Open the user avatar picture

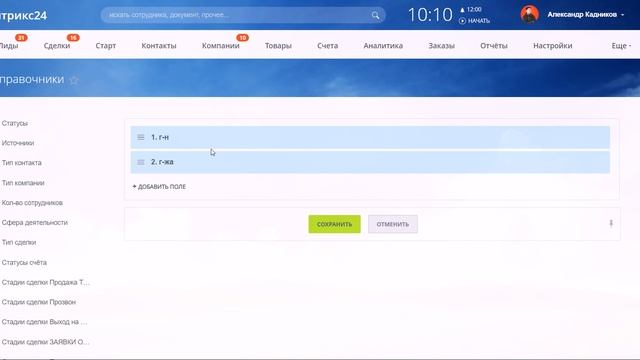(x=529, y=14)
